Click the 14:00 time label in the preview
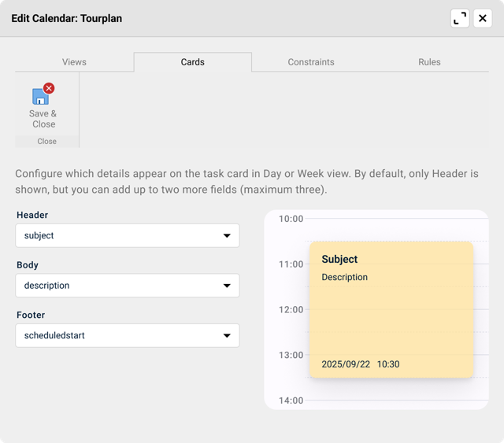This screenshot has height=443, width=504. 291,401
